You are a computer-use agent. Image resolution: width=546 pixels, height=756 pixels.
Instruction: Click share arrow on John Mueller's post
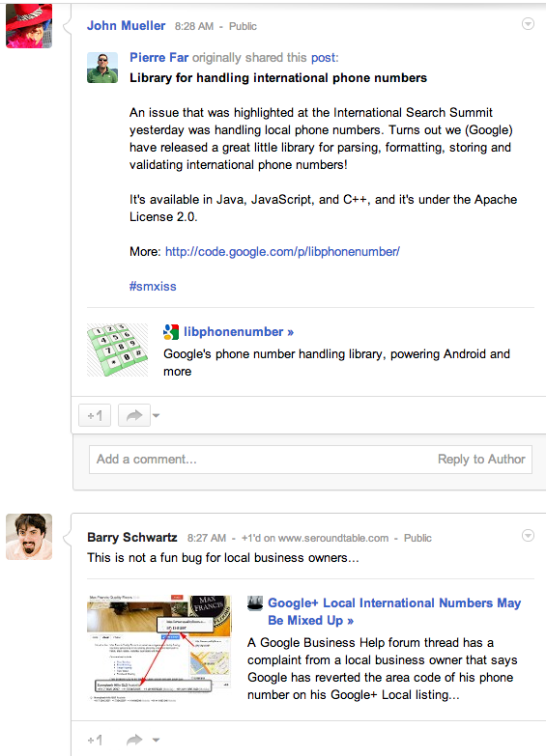133,415
